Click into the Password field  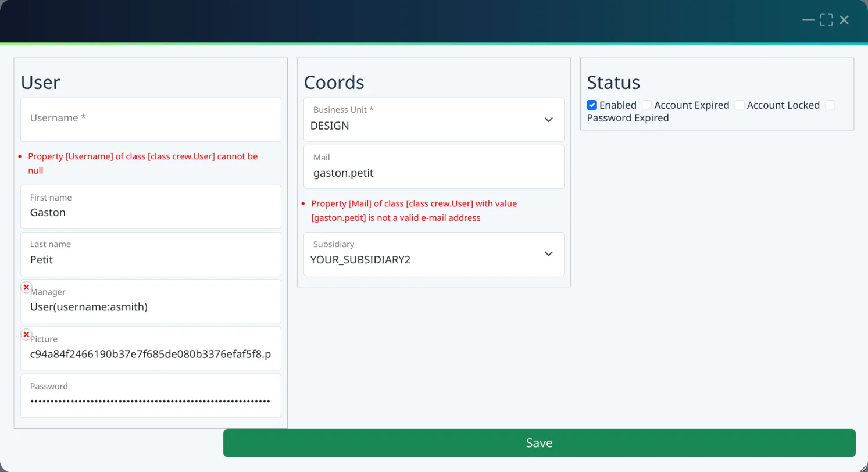(151, 395)
